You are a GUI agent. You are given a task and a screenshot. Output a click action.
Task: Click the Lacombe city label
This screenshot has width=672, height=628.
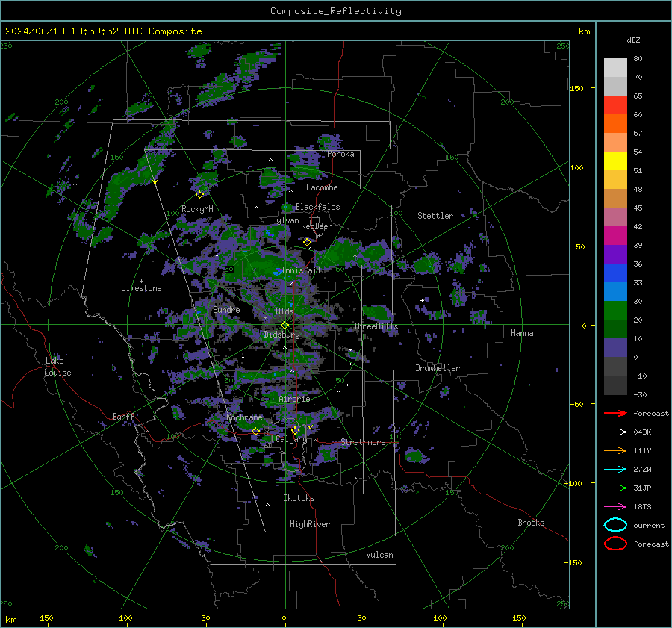322,187
